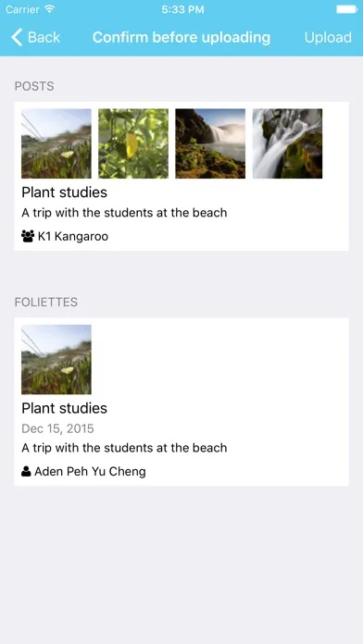Open the green leaves photo thumbnail
363x644 pixels.
click(x=133, y=143)
